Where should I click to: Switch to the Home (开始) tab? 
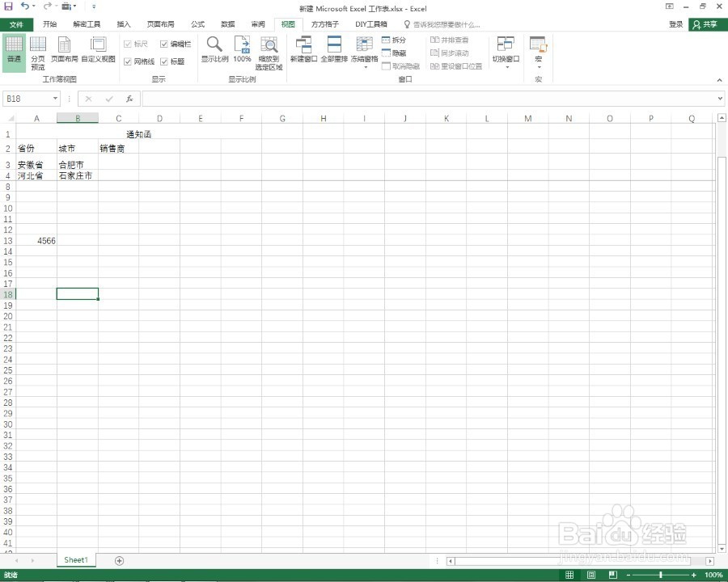49,24
